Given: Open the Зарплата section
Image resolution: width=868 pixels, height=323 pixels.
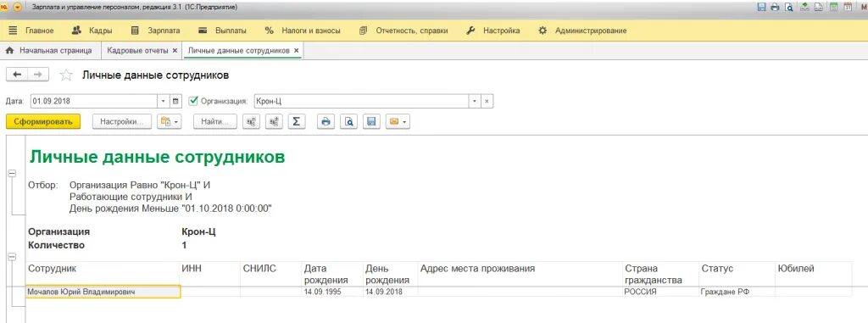Looking at the screenshot, I should coord(156,31).
